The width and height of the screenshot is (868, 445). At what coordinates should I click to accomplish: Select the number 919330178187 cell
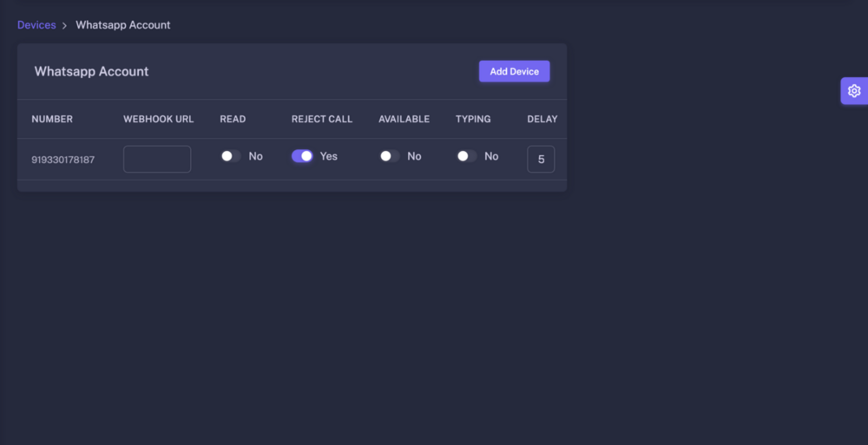[x=63, y=160]
